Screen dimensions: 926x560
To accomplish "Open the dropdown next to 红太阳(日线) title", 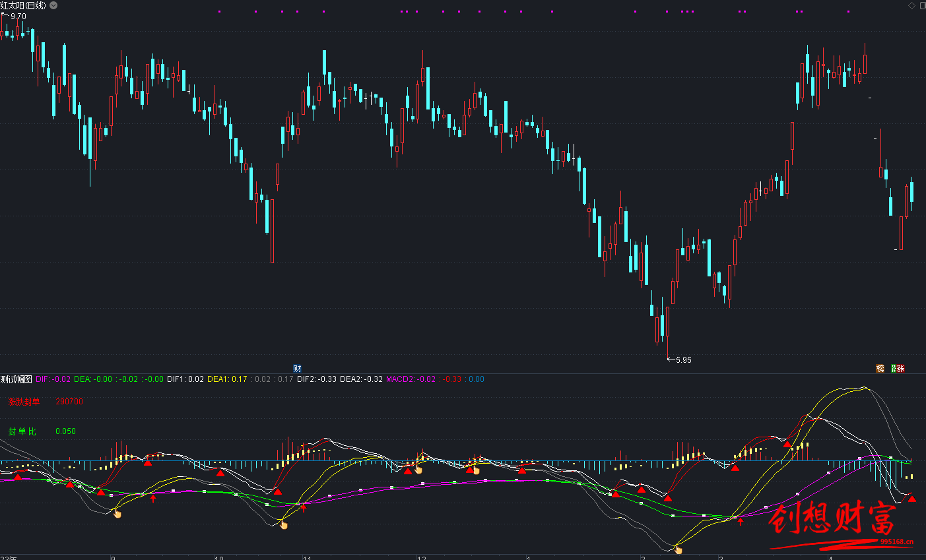I will pos(53,5).
